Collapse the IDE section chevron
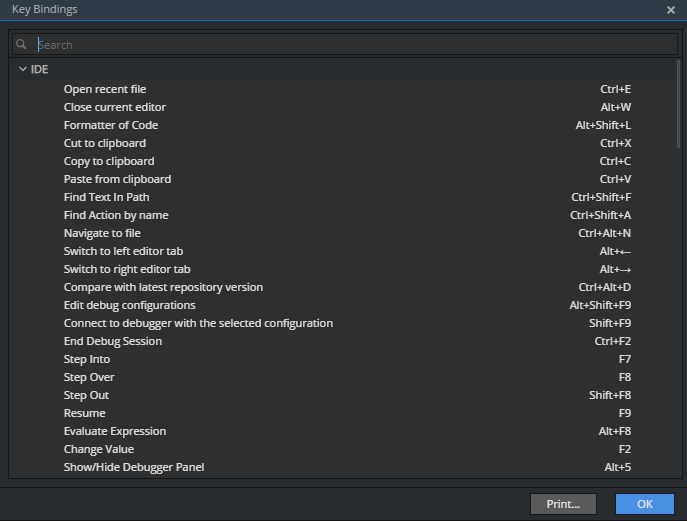 pyautogui.click(x=23, y=69)
